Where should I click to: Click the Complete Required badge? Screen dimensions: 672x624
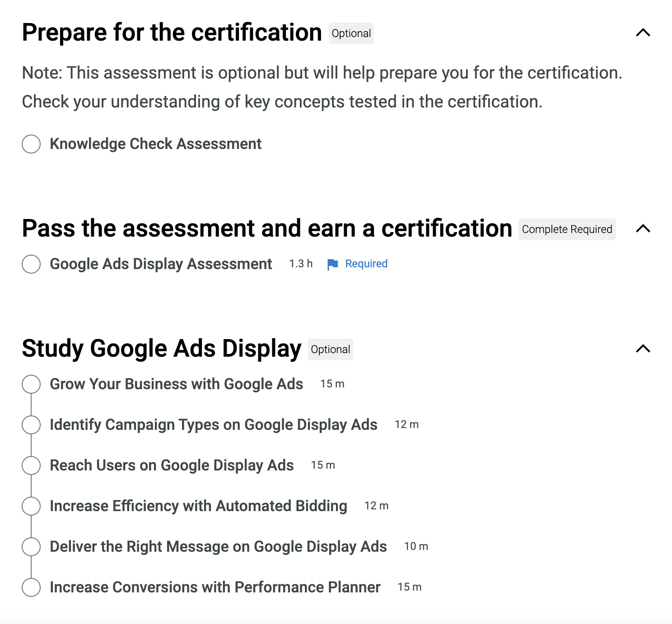coord(567,229)
